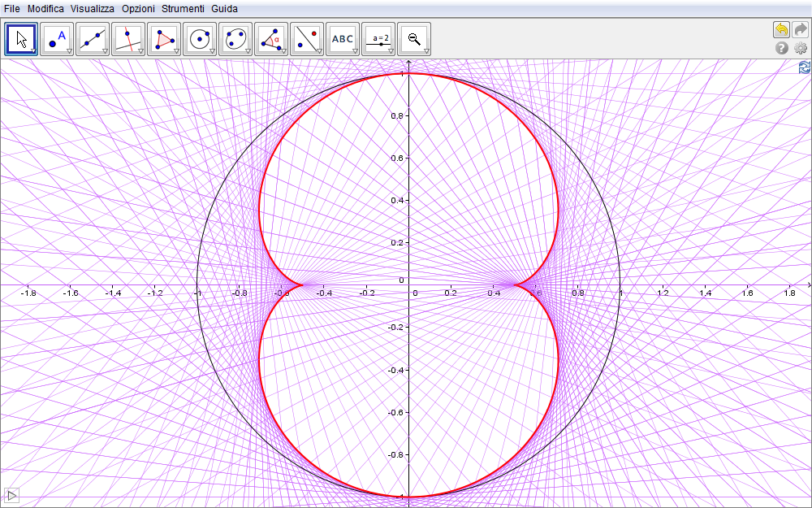Refresh the graphics view with blue arrows
This screenshot has height=508, width=812.
point(804,67)
